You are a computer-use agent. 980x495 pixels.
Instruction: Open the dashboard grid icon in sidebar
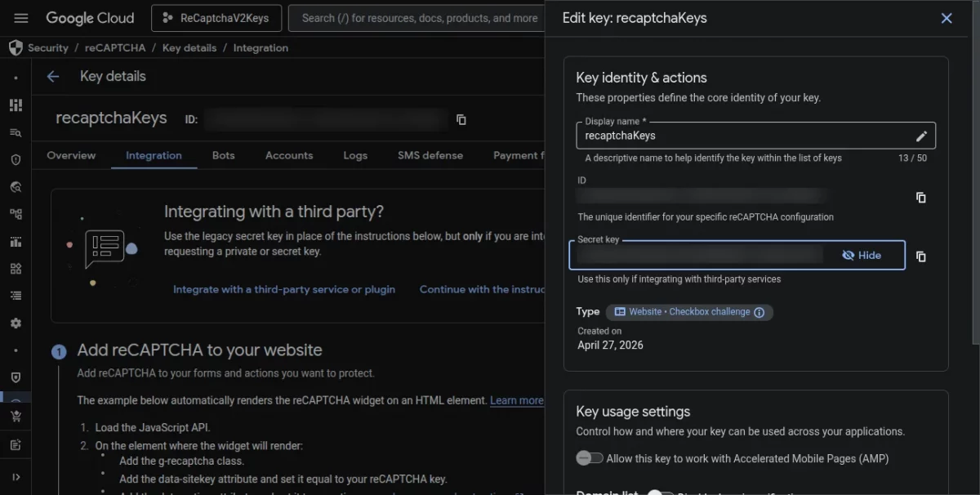click(x=16, y=105)
